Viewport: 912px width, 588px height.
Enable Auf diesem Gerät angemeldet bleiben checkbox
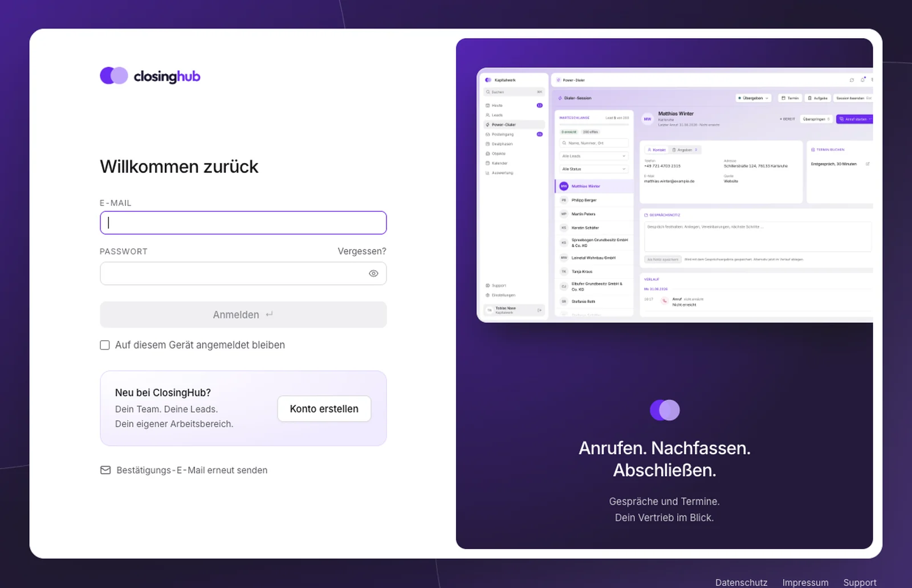click(105, 345)
